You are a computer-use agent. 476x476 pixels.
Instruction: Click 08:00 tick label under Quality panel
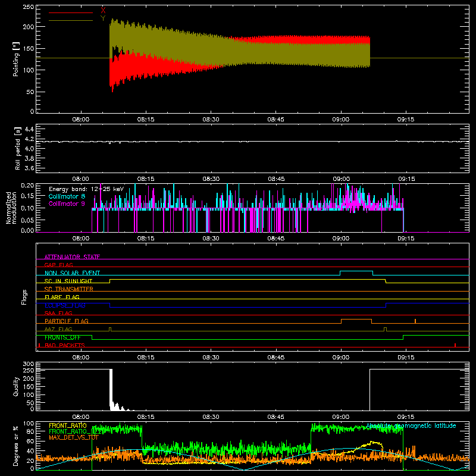pos(81,417)
